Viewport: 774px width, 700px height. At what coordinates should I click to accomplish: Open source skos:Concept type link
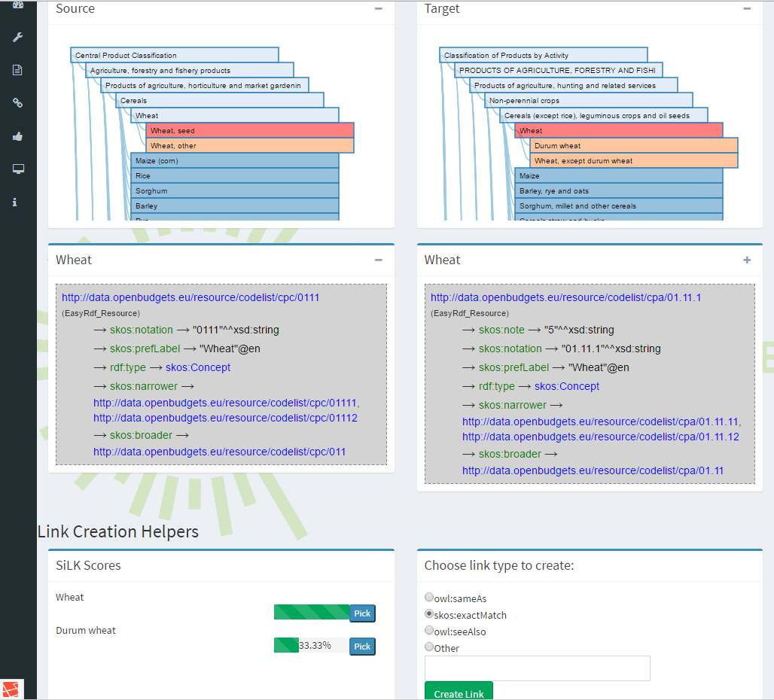click(198, 367)
